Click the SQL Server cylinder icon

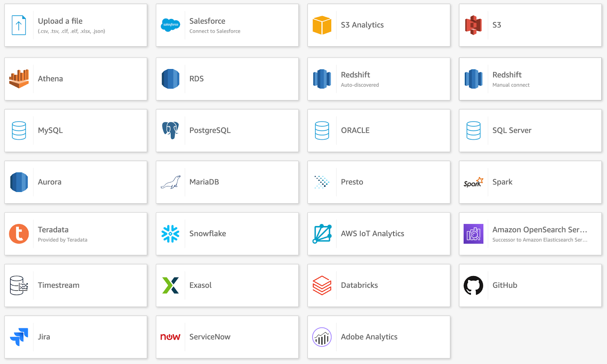(x=473, y=130)
